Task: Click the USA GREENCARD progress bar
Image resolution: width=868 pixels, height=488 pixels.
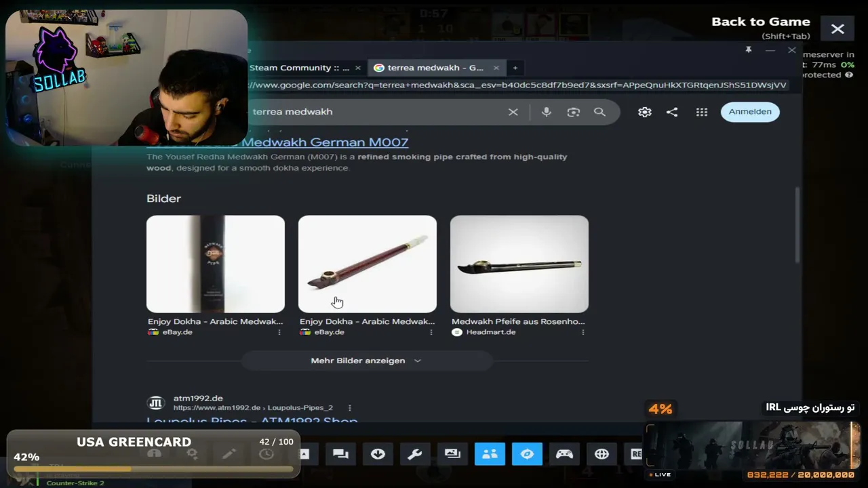Action: (153, 468)
